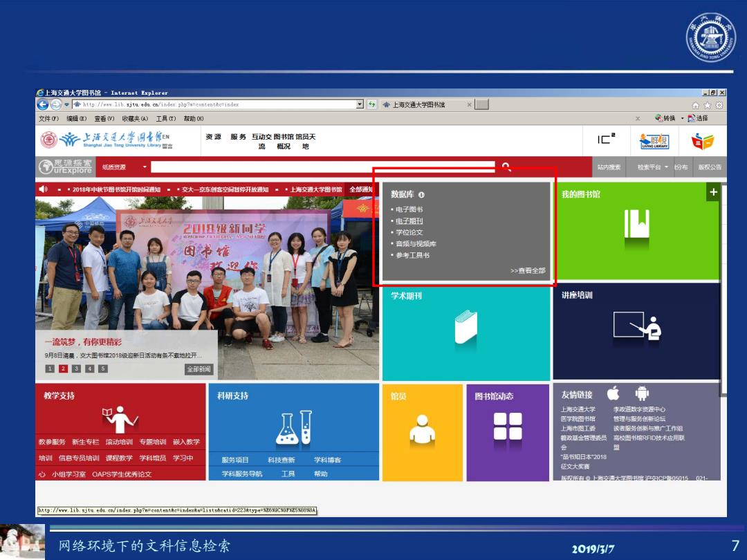Image resolution: width=747 pixels, height=560 pixels.
Task: Open the 编辑(E) menu
Action: click(76, 119)
